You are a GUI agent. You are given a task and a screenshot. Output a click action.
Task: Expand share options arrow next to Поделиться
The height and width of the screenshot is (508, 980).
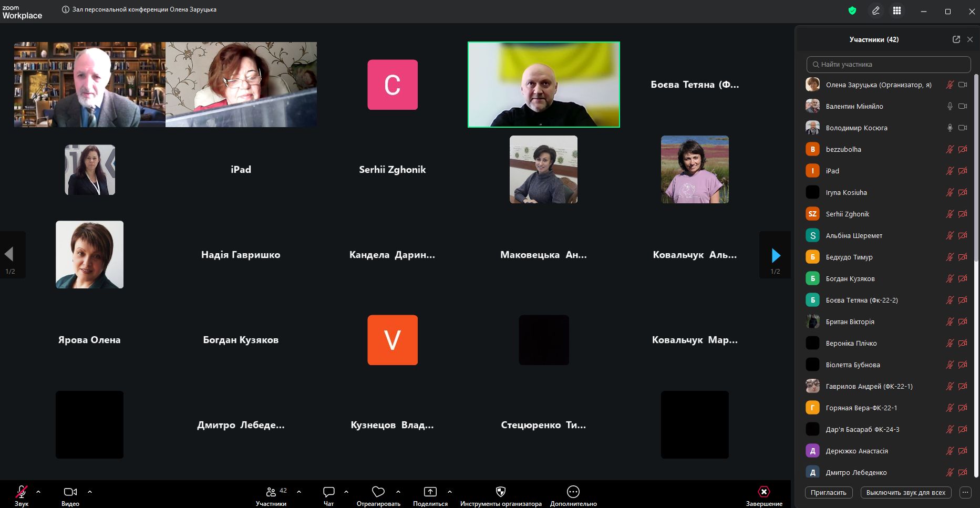pos(450,492)
